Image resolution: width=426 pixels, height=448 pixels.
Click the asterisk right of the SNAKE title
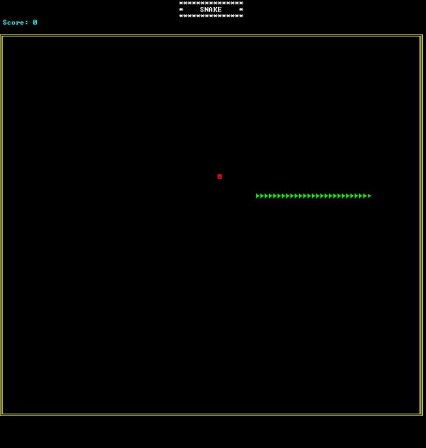click(241, 10)
